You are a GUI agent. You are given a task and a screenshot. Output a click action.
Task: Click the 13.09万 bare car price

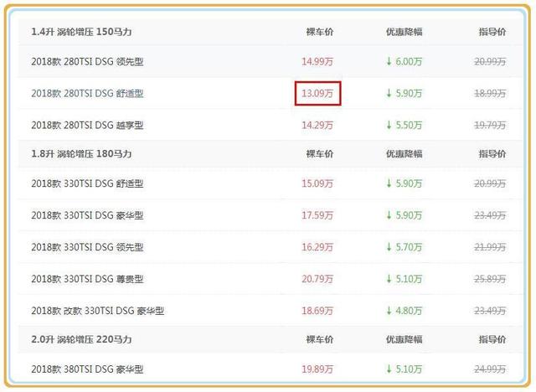[x=317, y=93]
